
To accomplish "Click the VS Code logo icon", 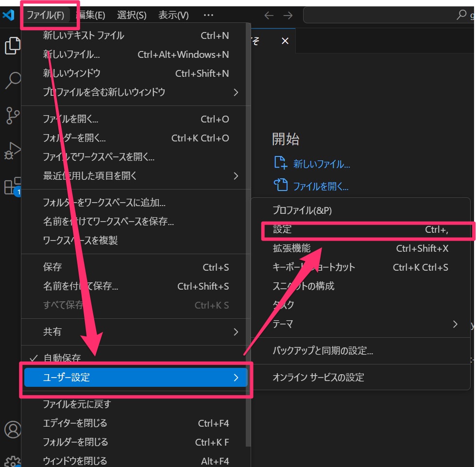I will click(9, 15).
